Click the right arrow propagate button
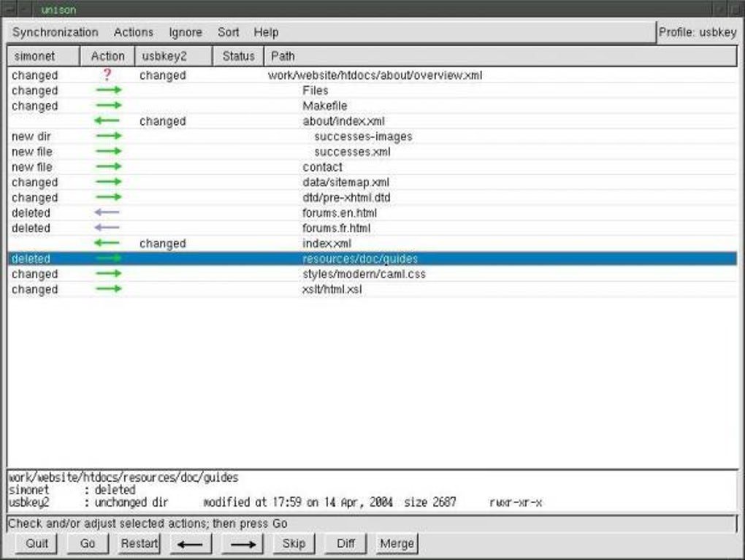The image size is (745, 560). click(x=242, y=544)
